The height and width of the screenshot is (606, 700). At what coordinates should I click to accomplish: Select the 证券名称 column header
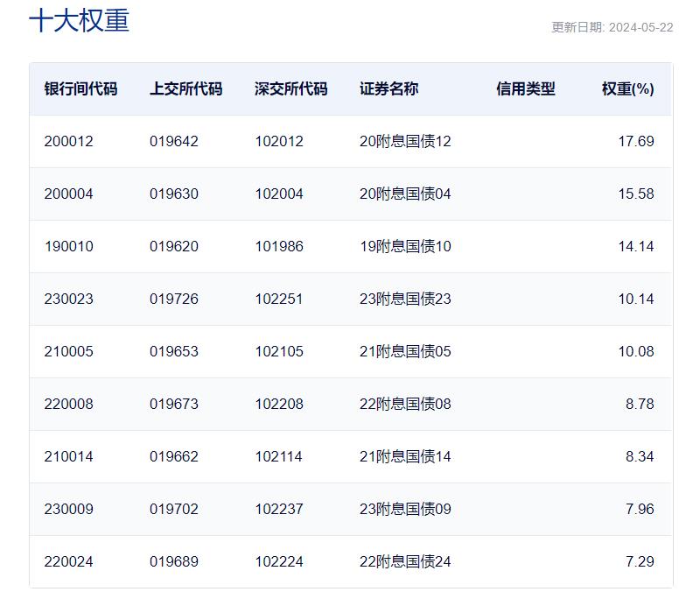coord(389,88)
